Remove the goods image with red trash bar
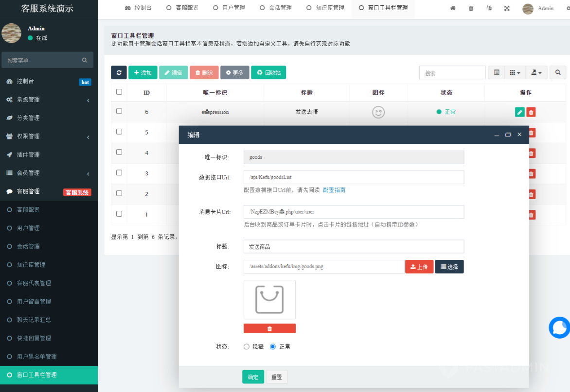 (x=269, y=328)
